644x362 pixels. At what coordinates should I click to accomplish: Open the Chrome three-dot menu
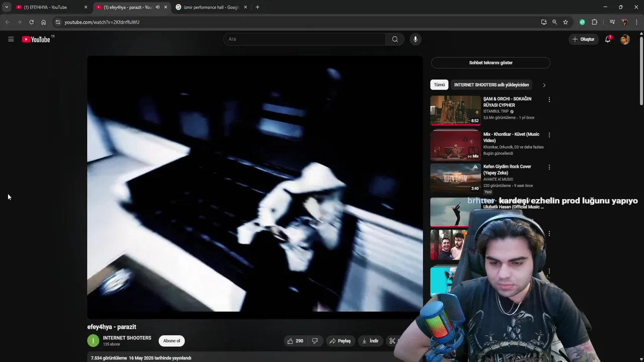(636, 22)
